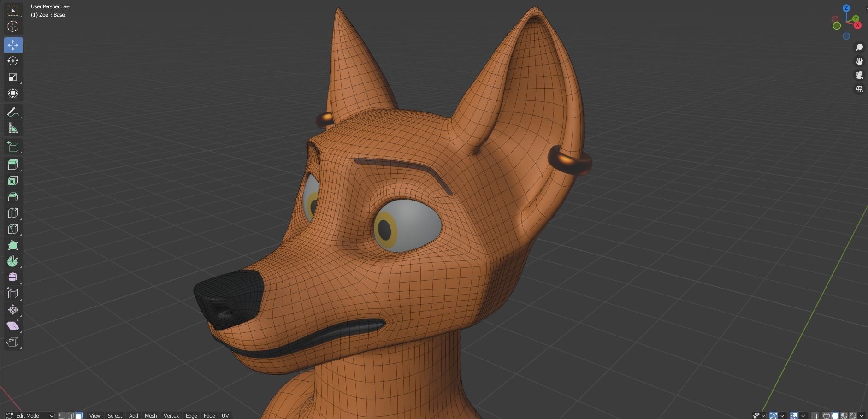Select the Spin tool
The height and width of the screenshot is (419, 868).
[x=13, y=261]
